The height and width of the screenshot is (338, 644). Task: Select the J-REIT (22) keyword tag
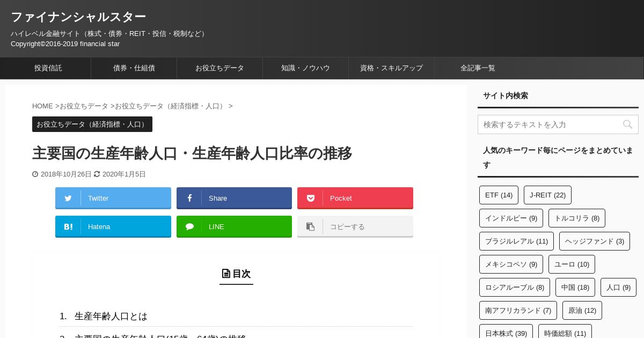(547, 195)
